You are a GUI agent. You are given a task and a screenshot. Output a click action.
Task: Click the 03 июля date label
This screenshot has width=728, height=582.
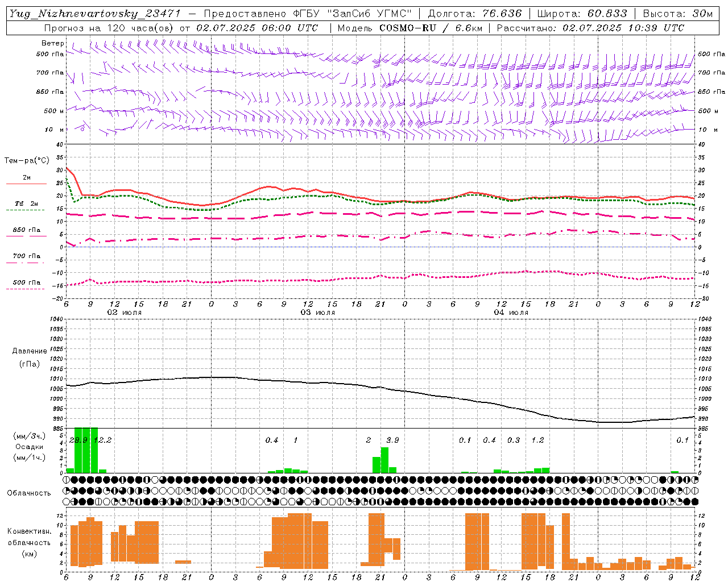[318, 313]
